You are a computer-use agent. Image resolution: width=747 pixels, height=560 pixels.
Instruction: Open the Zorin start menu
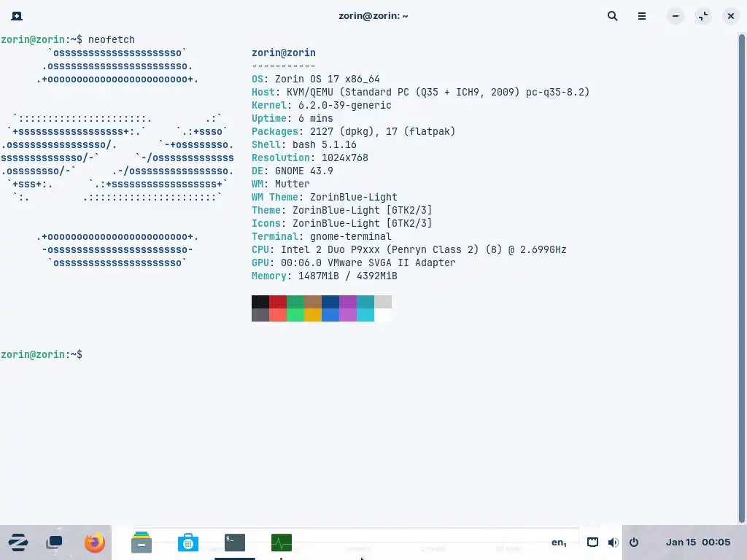click(x=18, y=542)
